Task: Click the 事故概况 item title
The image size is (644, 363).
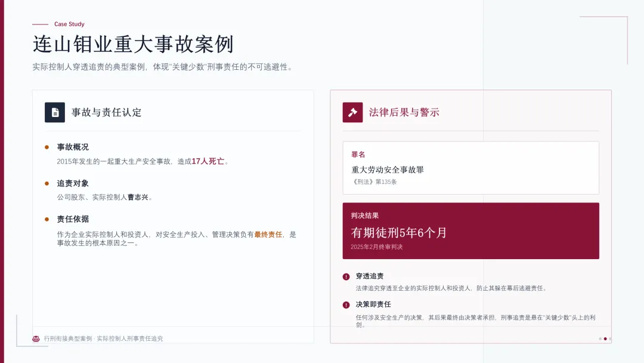Action: pyautogui.click(x=73, y=147)
